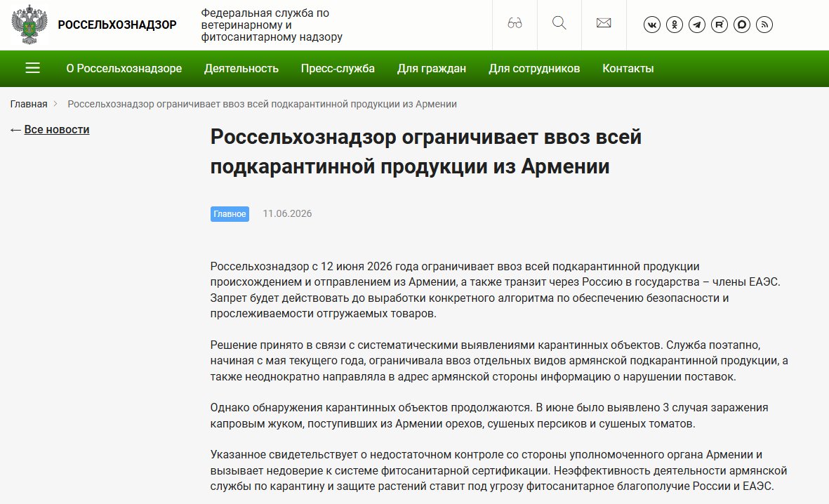Open the visually impaired glasses mode
829x504 pixels.
[515, 23]
